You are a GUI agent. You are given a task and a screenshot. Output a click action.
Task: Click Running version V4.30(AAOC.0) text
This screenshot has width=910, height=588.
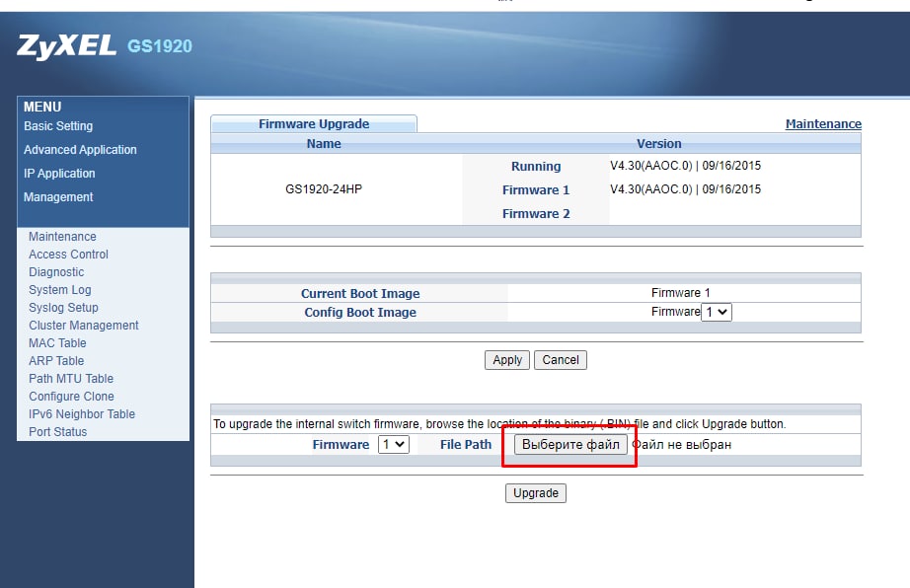coord(685,166)
